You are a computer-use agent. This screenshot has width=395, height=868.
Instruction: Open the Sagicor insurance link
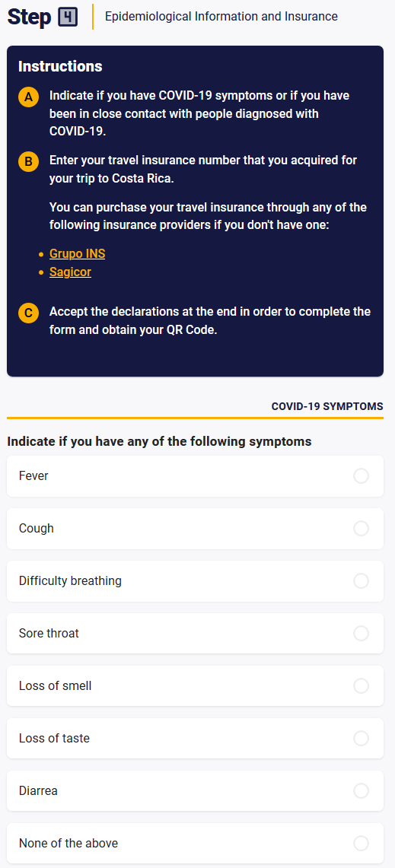(70, 272)
